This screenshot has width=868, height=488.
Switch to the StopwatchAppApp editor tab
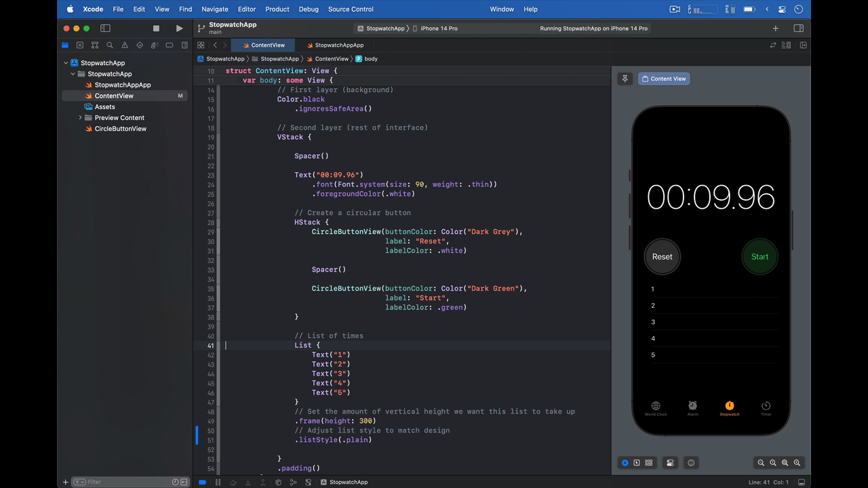pos(338,45)
